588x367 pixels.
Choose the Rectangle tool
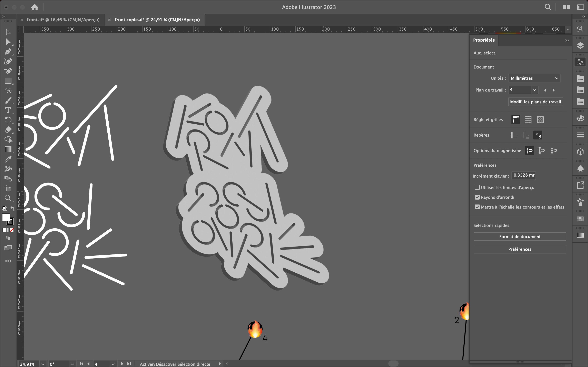pyautogui.click(x=8, y=81)
